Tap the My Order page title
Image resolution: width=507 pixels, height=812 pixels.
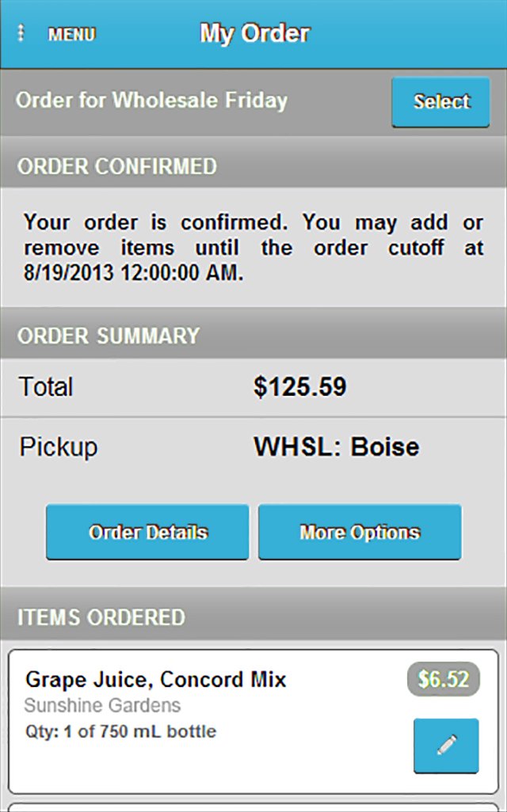point(254,33)
